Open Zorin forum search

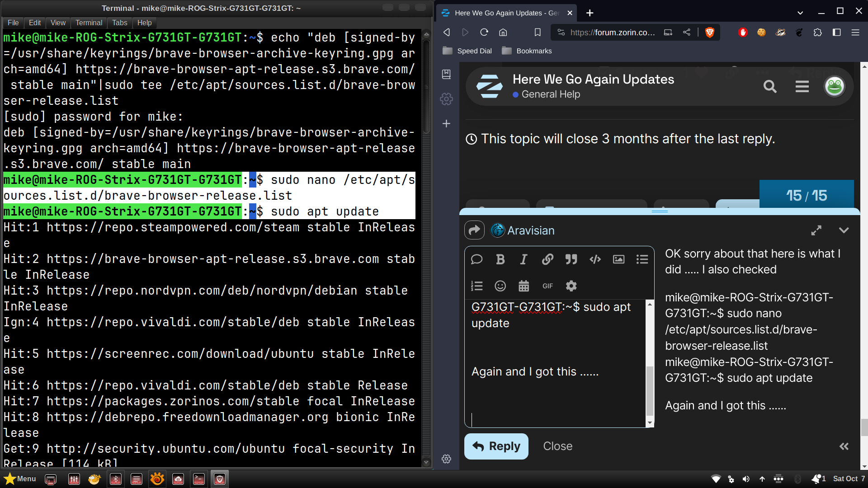coord(770,86)
